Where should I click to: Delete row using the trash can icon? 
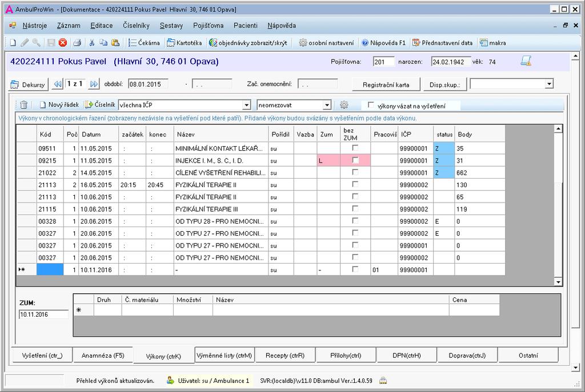coord(24,105)
